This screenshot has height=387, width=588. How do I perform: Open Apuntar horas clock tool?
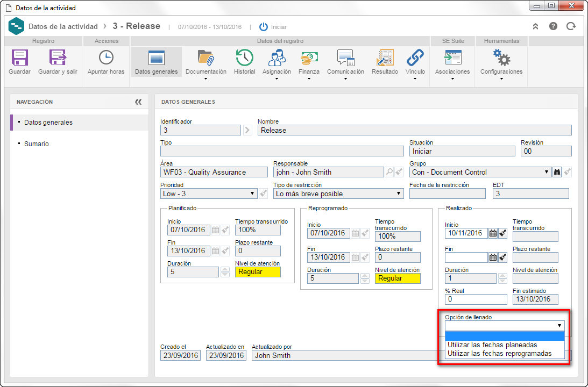[x=106, y=58]
